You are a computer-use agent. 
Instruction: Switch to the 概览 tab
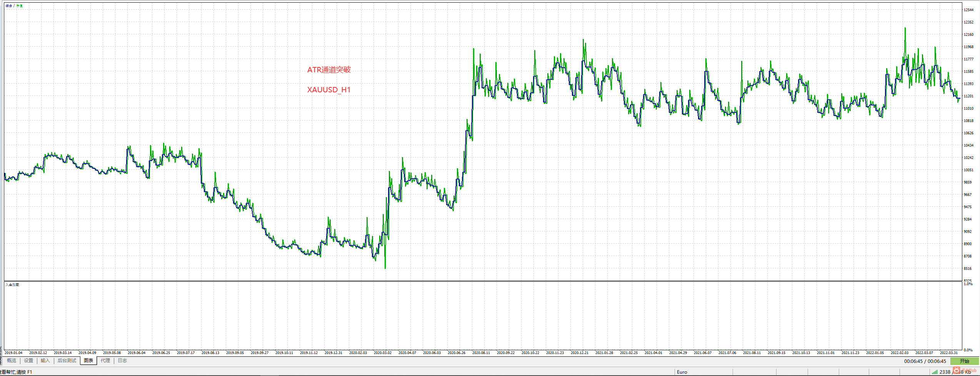click(12, 361)
